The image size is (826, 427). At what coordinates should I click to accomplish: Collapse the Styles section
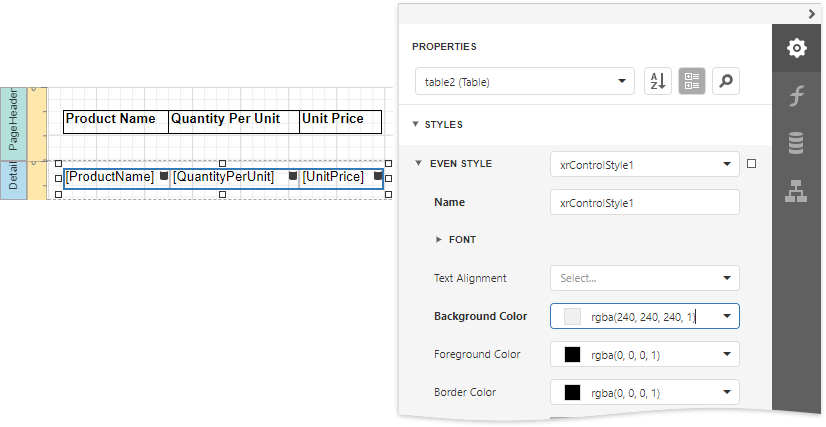[x=416, y=125]
